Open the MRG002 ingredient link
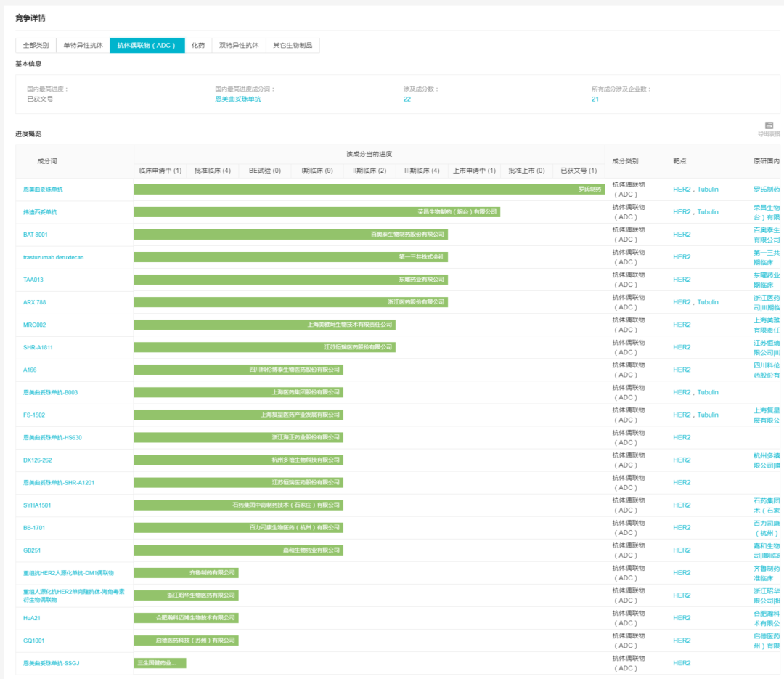The height and width of the screenshot is (679, 784). 35,325
